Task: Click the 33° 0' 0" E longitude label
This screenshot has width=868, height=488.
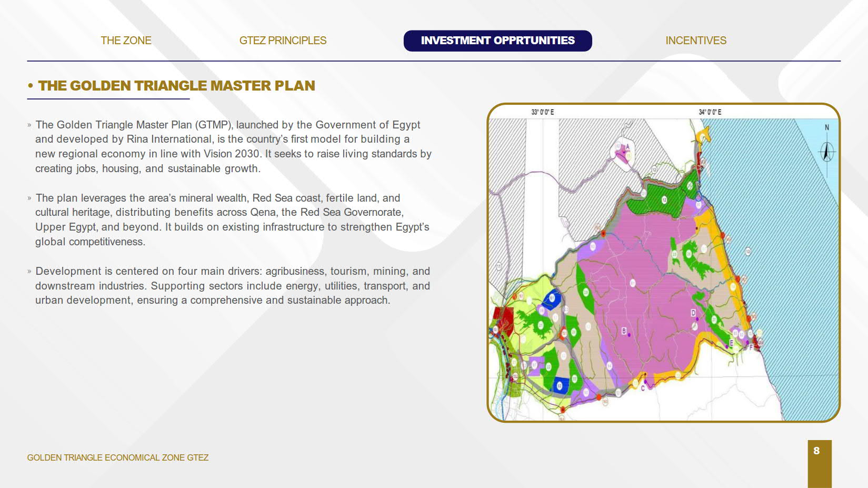Action: [542, 112]
